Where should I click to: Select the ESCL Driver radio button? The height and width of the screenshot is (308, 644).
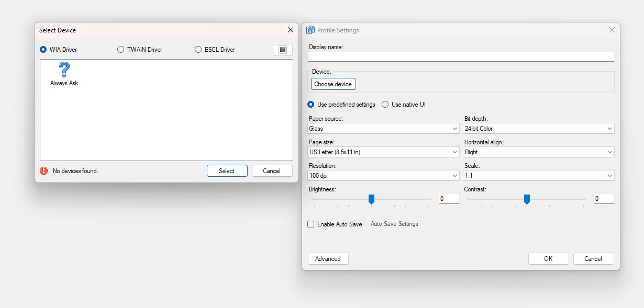click(x=198, y=50)
